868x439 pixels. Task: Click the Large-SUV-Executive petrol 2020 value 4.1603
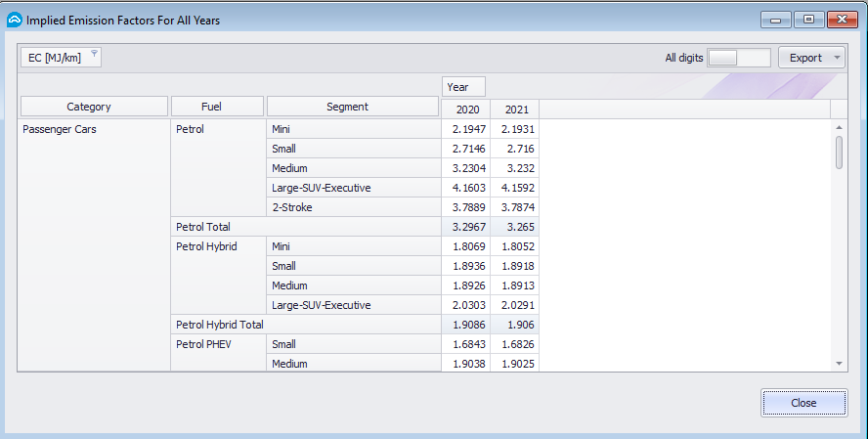tap(466, 188)
